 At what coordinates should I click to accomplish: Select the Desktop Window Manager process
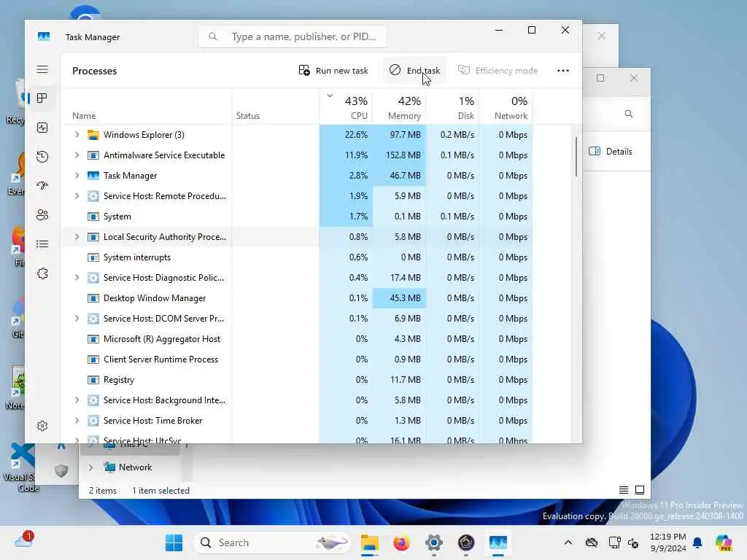click(x=298, y=298)
